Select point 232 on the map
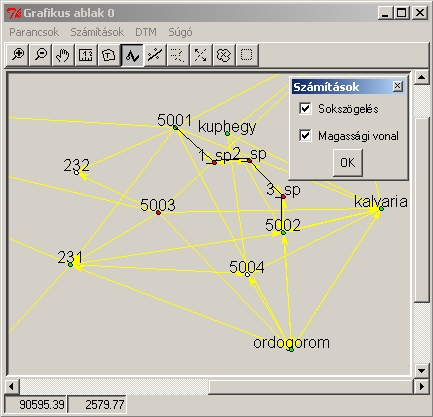 point(77,172)
